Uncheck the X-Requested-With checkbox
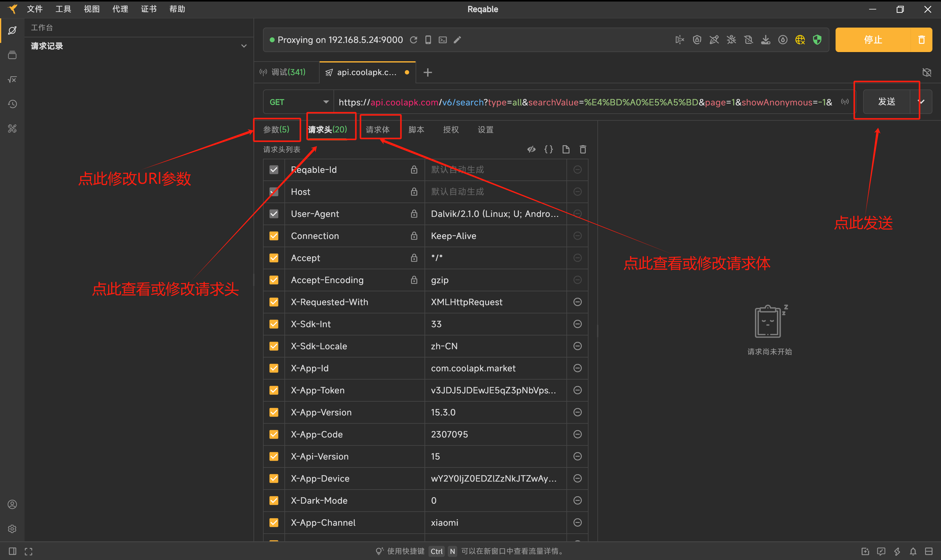Screen dimensions: 941x560 [x=274, y=302]
